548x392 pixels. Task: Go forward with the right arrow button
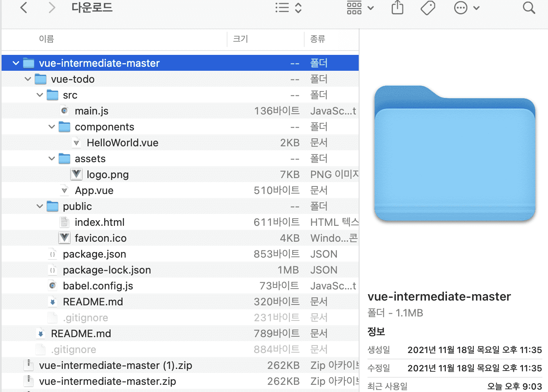pyautogui.click(x=52, y=8)
